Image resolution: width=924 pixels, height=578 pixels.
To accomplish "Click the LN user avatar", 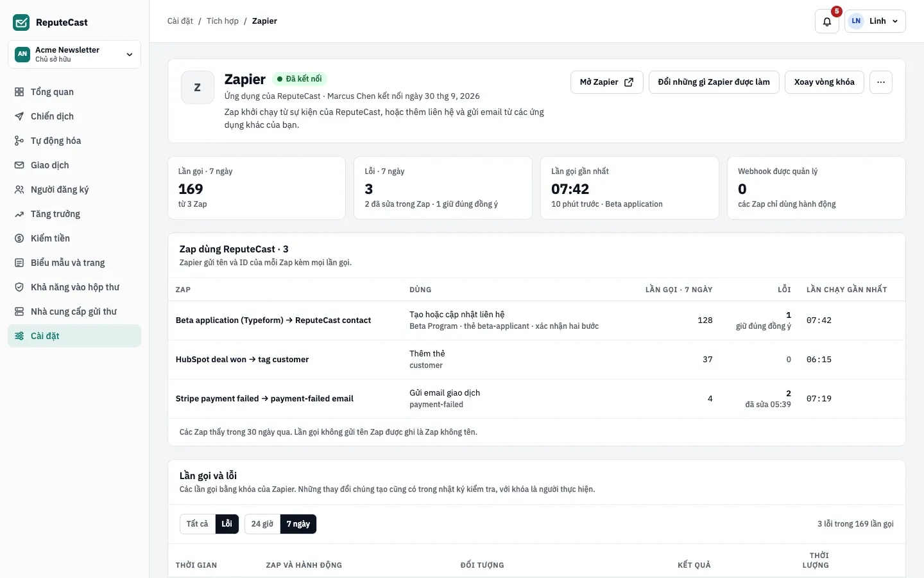I will [856, 21].
